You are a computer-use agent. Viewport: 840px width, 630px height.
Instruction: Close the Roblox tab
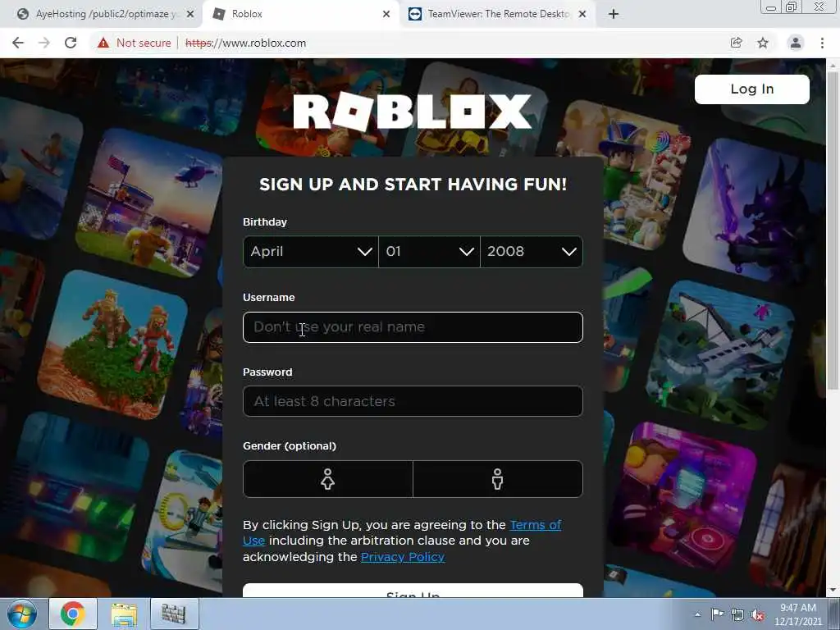(x=386, y=14)
